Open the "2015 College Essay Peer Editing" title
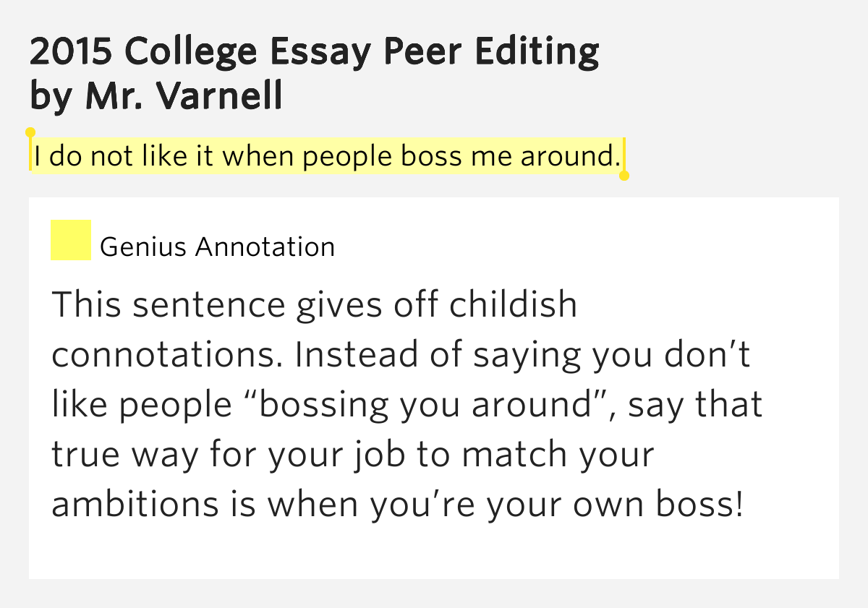 point(315,52)
